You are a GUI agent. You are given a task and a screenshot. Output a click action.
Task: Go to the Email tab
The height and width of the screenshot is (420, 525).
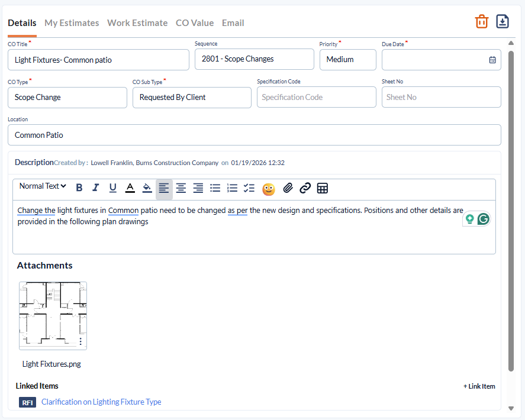[x=233, y=23]
